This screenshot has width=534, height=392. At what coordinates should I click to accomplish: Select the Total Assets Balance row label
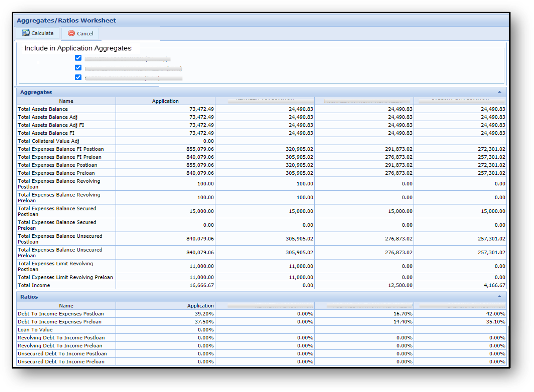pyautogui.click(x=43, y=109)
